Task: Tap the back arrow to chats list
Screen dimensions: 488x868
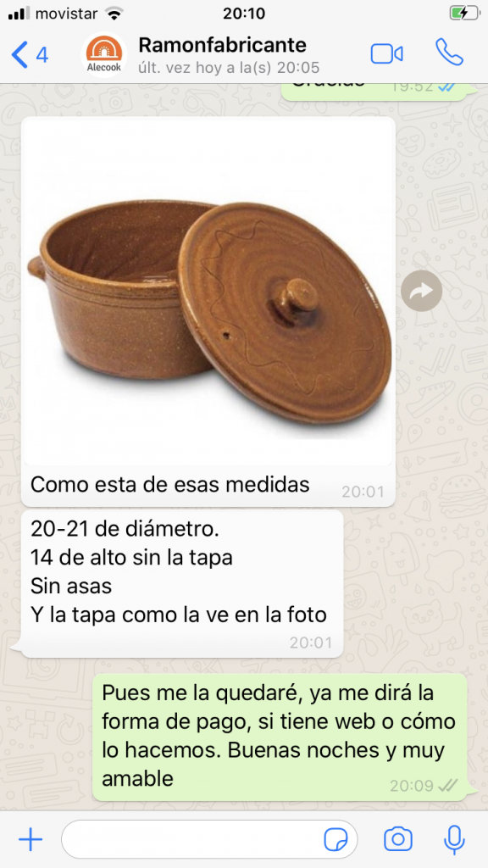Action: (19, 54)
